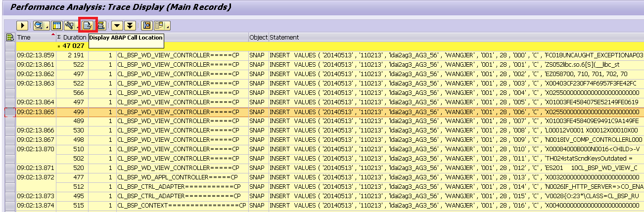644x212 pixels.
Task: Click the execute arrow toolbar icon
Action: click(x=22, y=25)
